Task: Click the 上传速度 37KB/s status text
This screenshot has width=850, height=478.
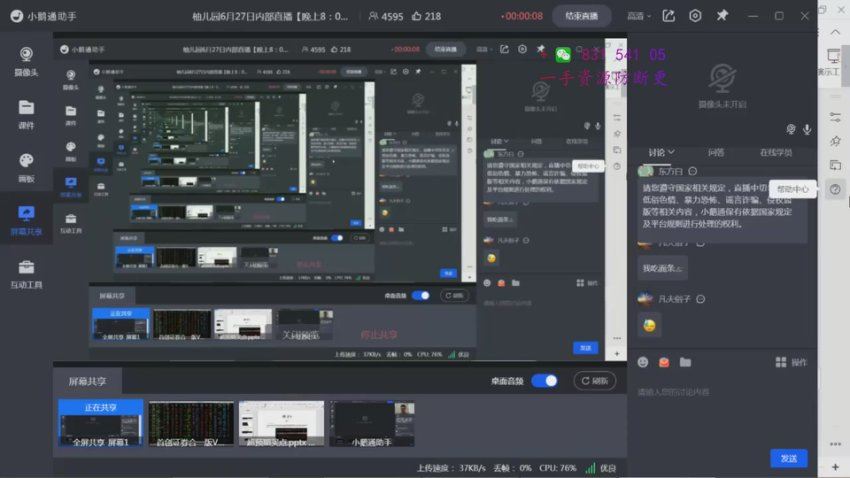Action: [451, 468]
